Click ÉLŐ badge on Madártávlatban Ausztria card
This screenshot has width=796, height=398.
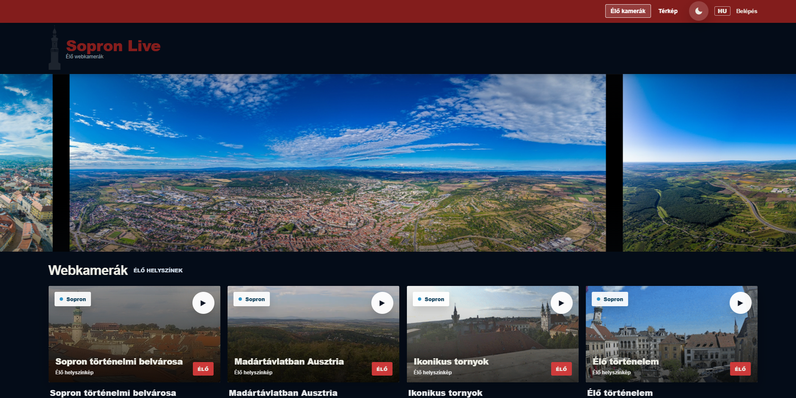pyautogui.click(x=382, y=369)
